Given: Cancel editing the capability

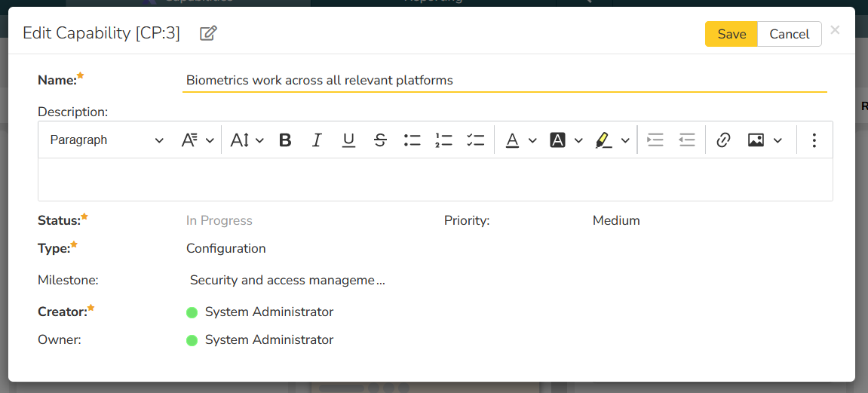Looking at the screenshot, I should [x=789, y=34].
